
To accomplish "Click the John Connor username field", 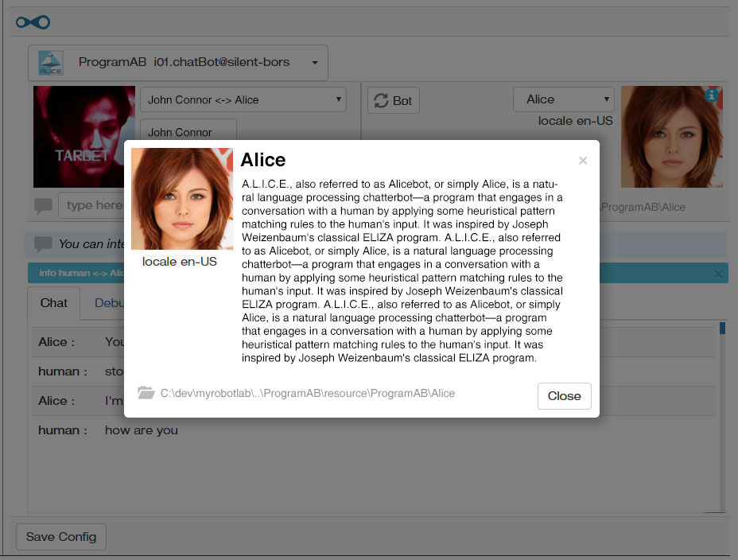I will click(188, 130).
